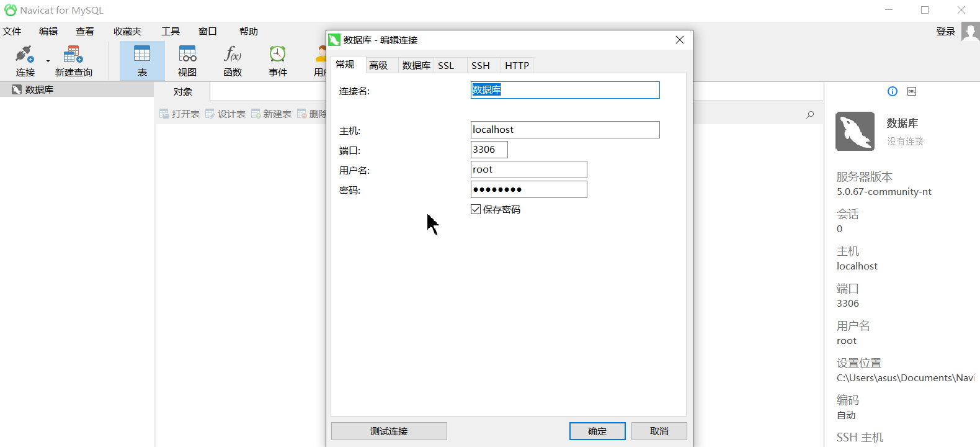Click the 确定 (OK) button
The image size is (980, 447).
pyautogui.click(x=597, y=431)
